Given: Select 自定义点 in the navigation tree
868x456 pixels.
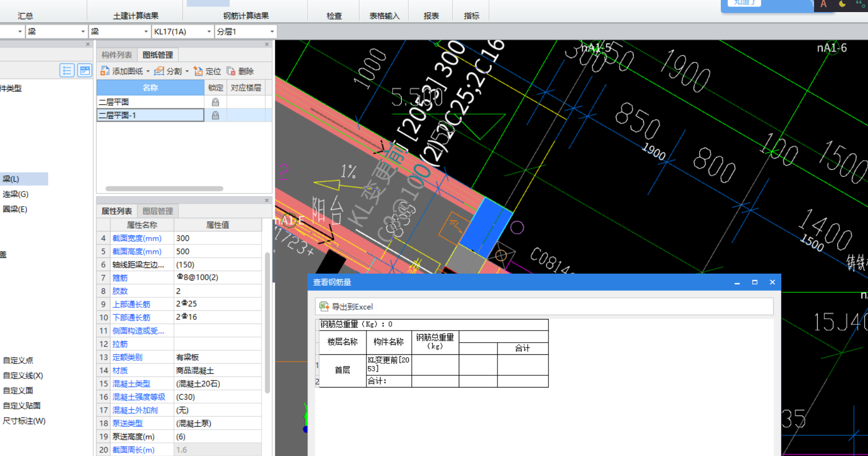Looking at the screenshot, I should (x=18, y=360).
